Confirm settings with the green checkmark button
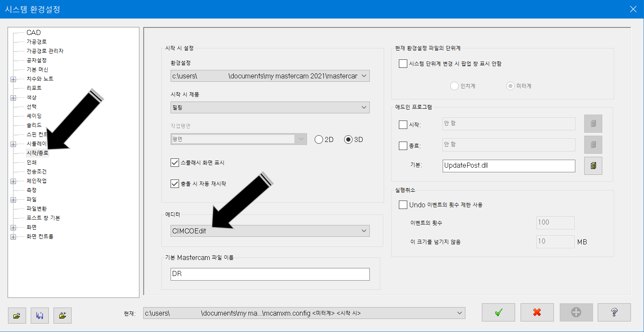 coord(498,312)
